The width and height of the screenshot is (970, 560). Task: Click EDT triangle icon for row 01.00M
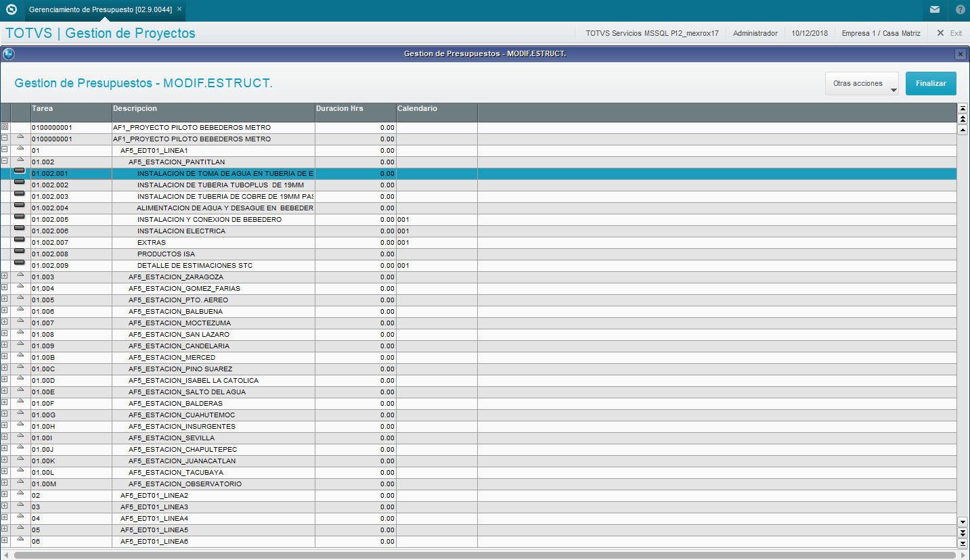(20, 481)
